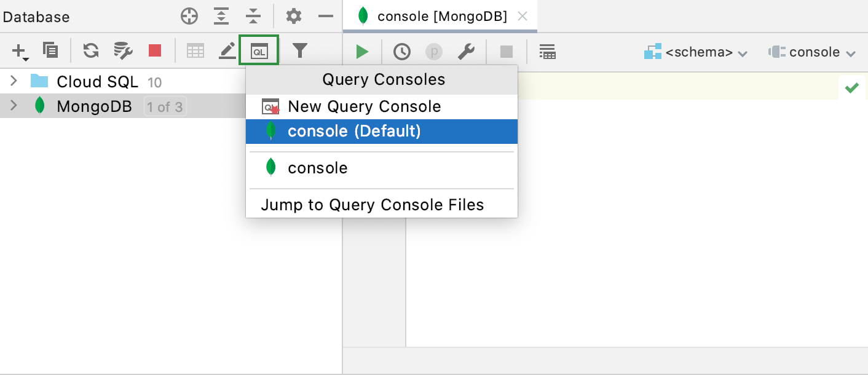The image size is (868, 375).
Task: Open query history with the clock icon
Action: coord(401,52)
